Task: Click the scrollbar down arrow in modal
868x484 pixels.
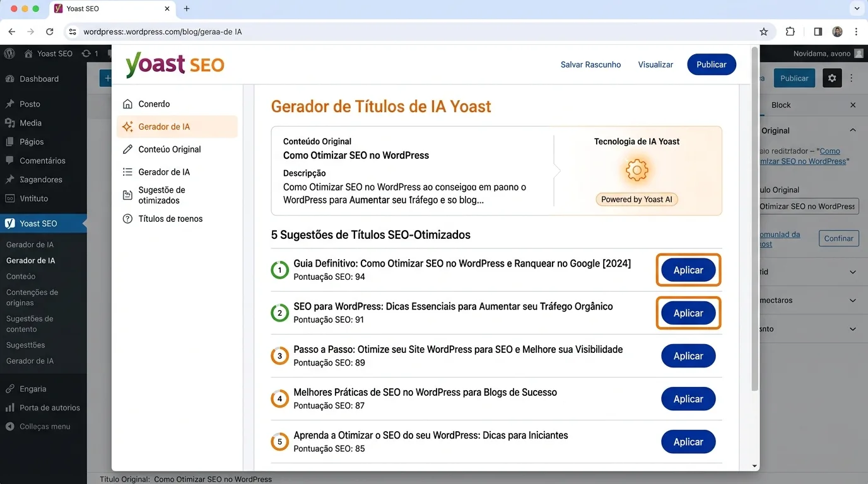Action: (755, 466)
